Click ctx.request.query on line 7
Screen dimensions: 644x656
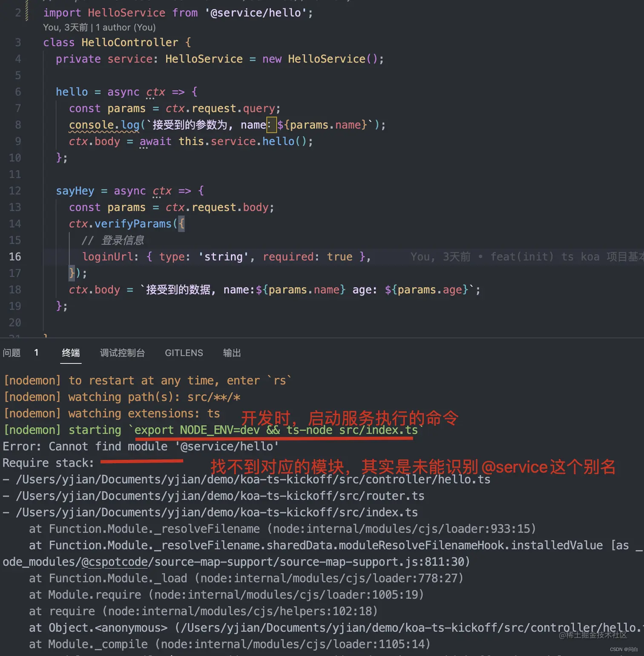[x=221, y=109]
